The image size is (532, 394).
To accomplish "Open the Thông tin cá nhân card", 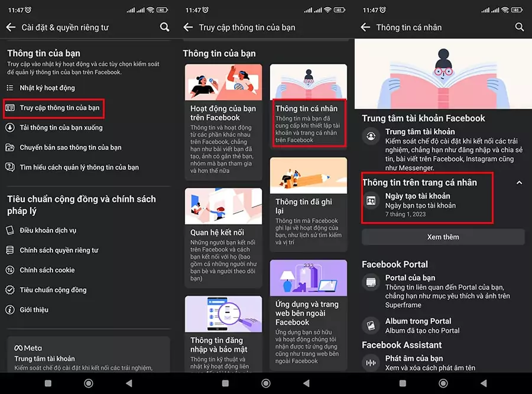I will [309, 106].
